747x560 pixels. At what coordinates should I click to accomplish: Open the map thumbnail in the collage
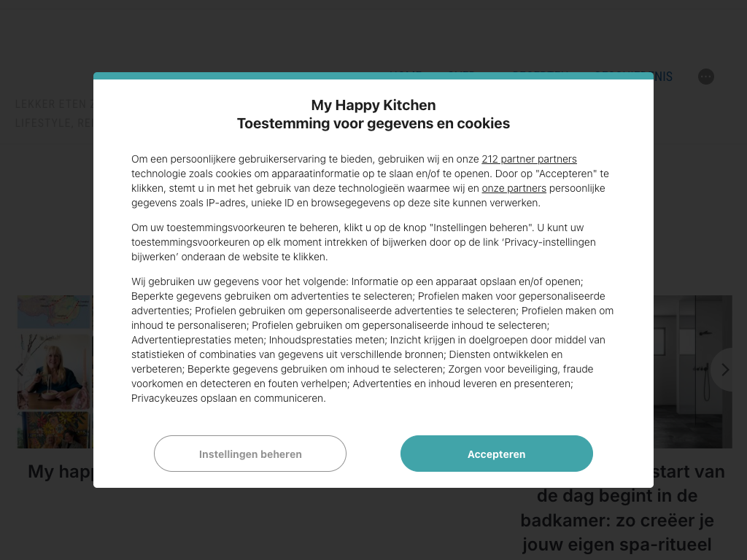(55, 312)
